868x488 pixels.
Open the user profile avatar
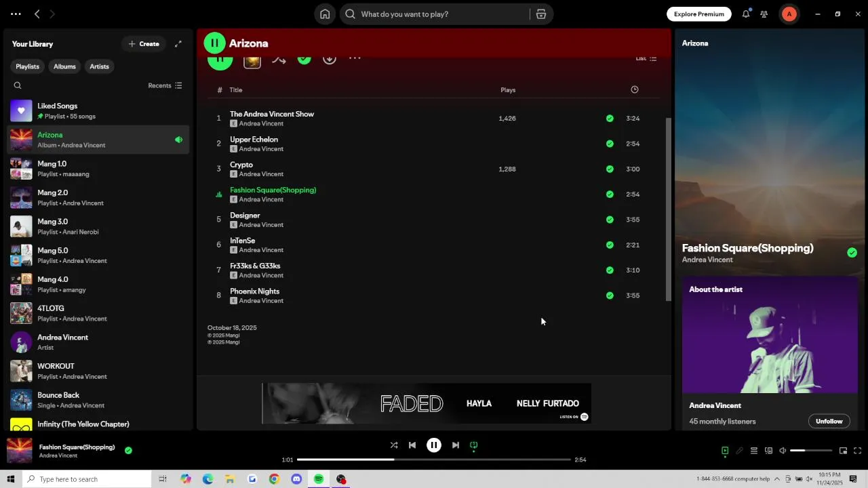(789, 14)
